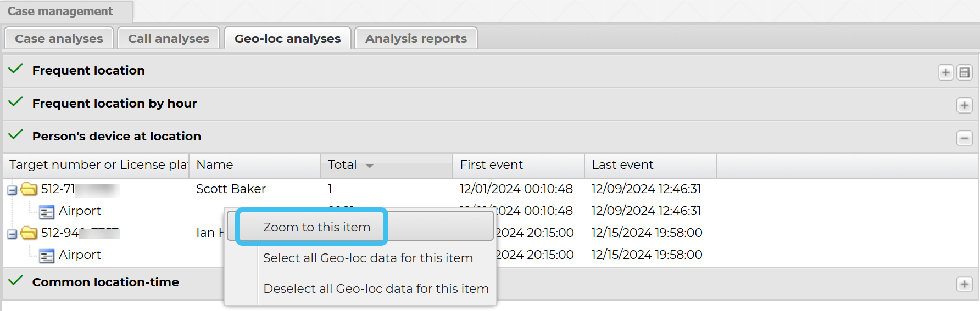
Task: Click the folder icon for Scott Baker's number
Action: [x=29, y=189]
